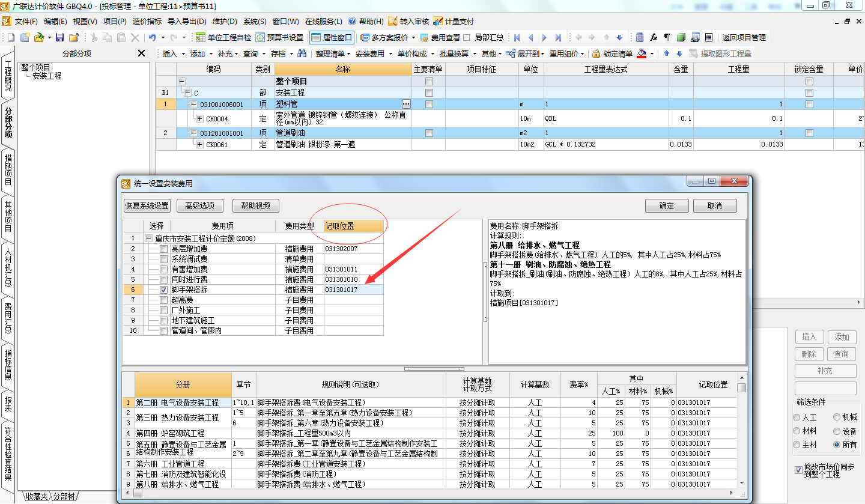Image resolution: width=865 pixels, height=504 pixels.
Task: Go to previous record arrow icon
Action: [x=531, y=37]
